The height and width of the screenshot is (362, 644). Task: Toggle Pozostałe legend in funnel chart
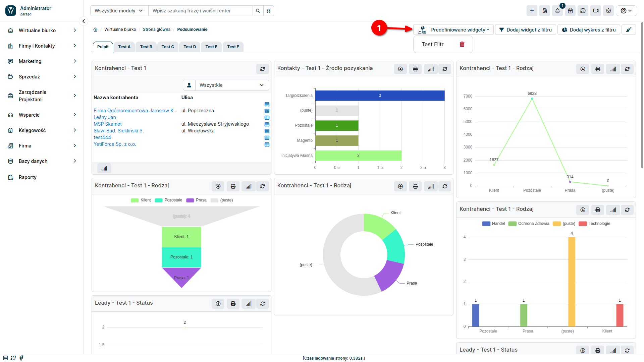(x=168, y=200)
